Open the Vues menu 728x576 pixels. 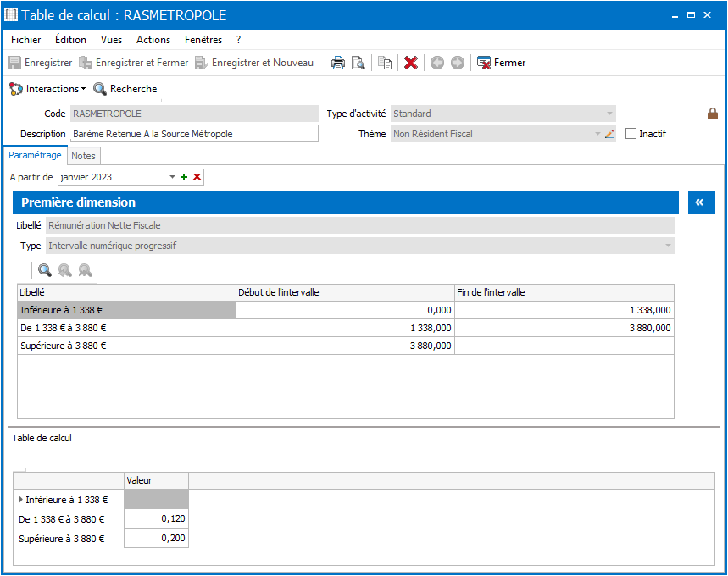111,40
